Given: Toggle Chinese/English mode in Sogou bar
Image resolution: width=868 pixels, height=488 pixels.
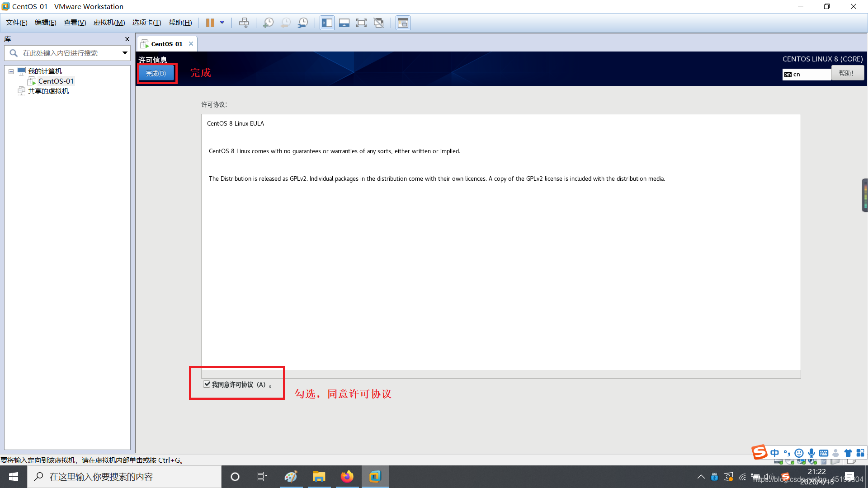Looking at the screenshot, I should tap(775, 453).
